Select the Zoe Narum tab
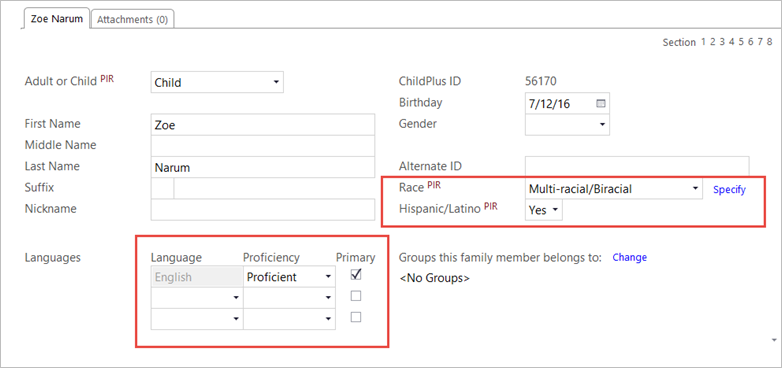 pos(57,18)
